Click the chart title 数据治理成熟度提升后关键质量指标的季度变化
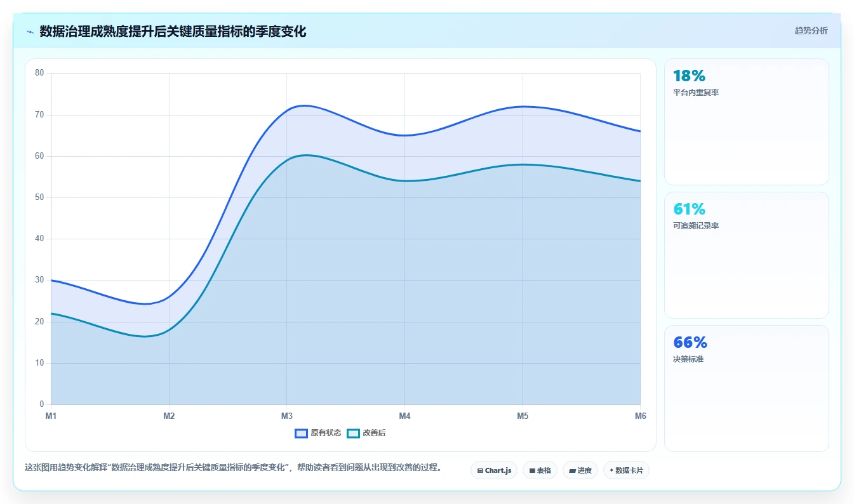 (x=173, y=31)
